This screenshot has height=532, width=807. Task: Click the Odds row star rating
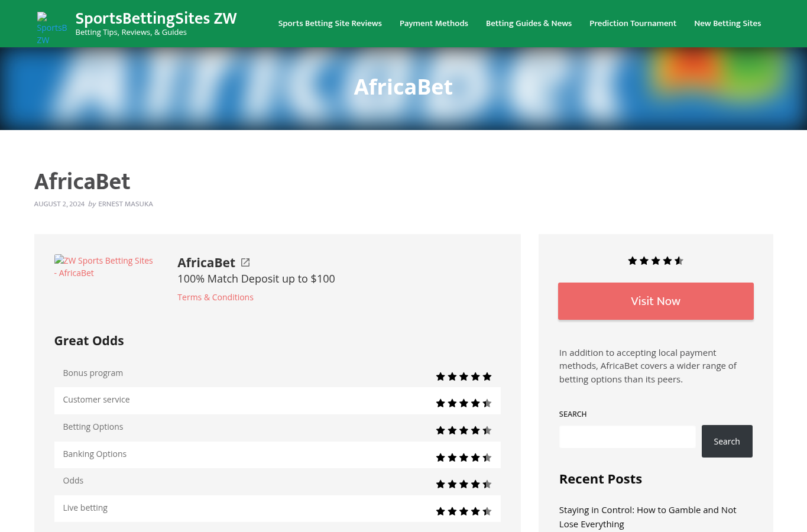464,484
